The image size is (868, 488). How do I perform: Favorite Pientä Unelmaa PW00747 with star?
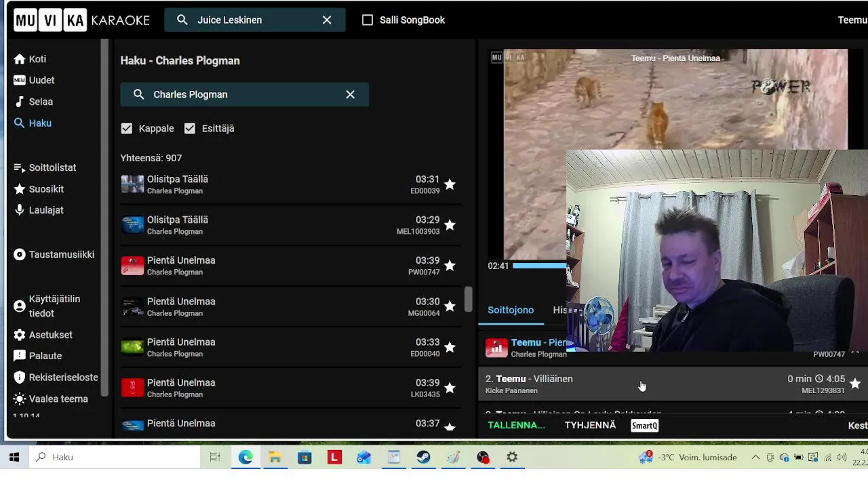tap(450, 266)
